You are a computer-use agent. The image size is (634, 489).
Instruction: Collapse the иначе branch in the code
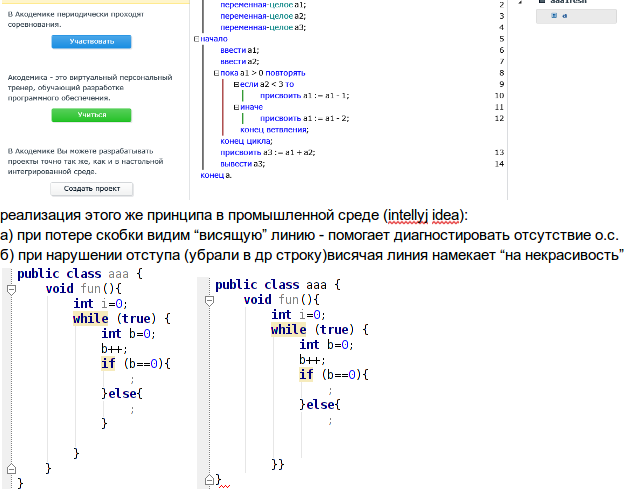[x=234, y=107]
